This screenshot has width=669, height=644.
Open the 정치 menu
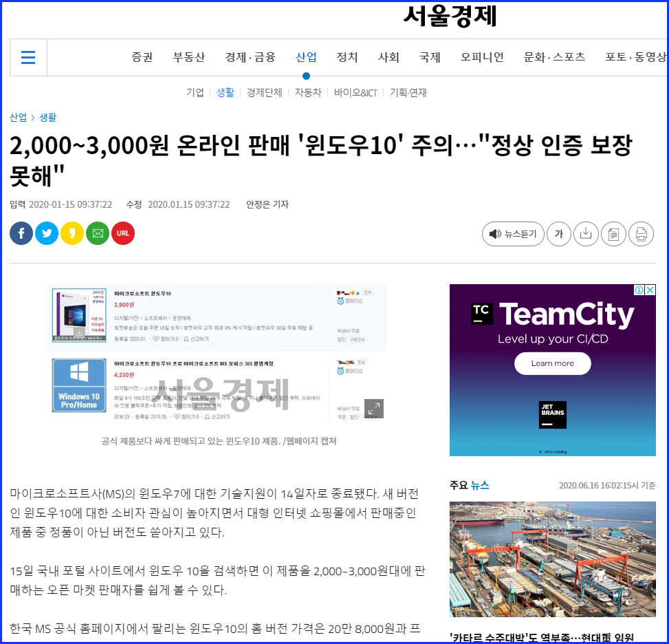click(347, 57)
